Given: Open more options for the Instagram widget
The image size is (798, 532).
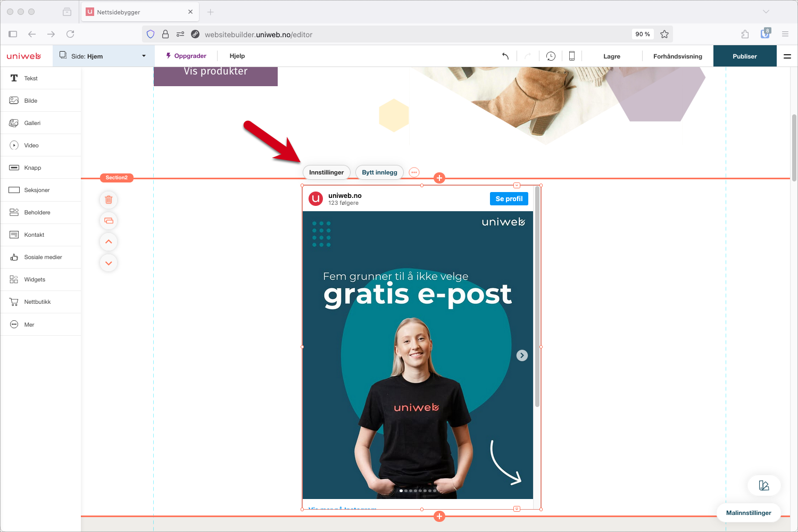Looking at the screenshot, I should pyautogui.click(x=414, y=172).
